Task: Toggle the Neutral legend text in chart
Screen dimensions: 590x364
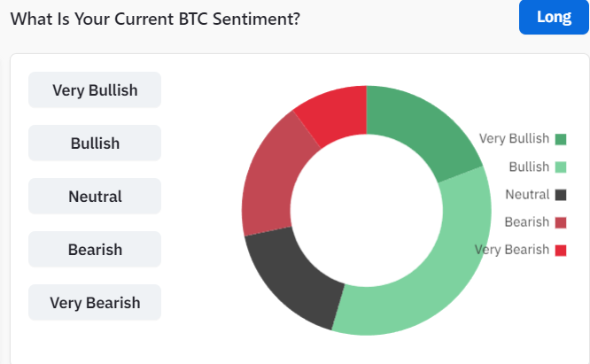Action: (527, 195)
